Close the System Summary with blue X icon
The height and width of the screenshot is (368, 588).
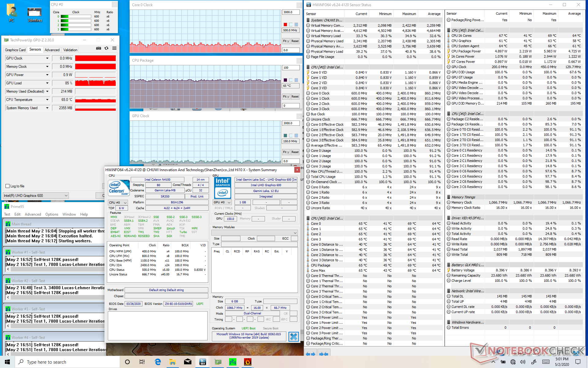coord(293,336)
